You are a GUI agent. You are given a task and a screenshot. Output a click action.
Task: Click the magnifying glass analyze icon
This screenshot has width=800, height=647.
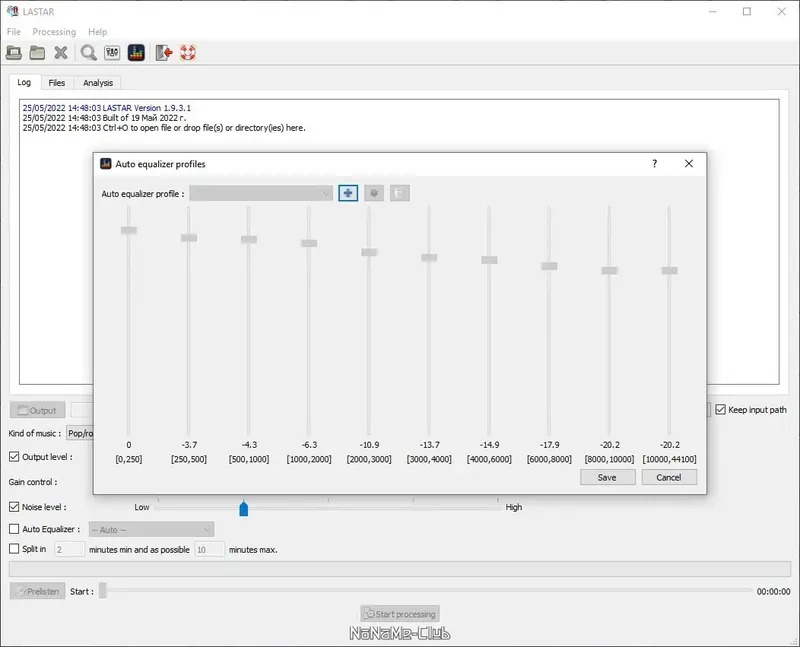pyautogui.click(x=89, y=53)
